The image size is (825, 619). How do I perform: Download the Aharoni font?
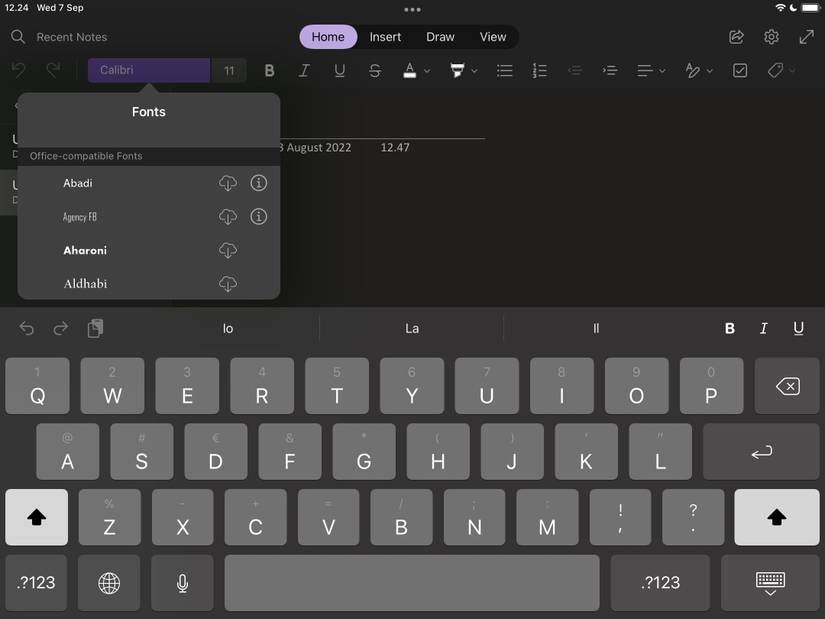coord(228,250)
